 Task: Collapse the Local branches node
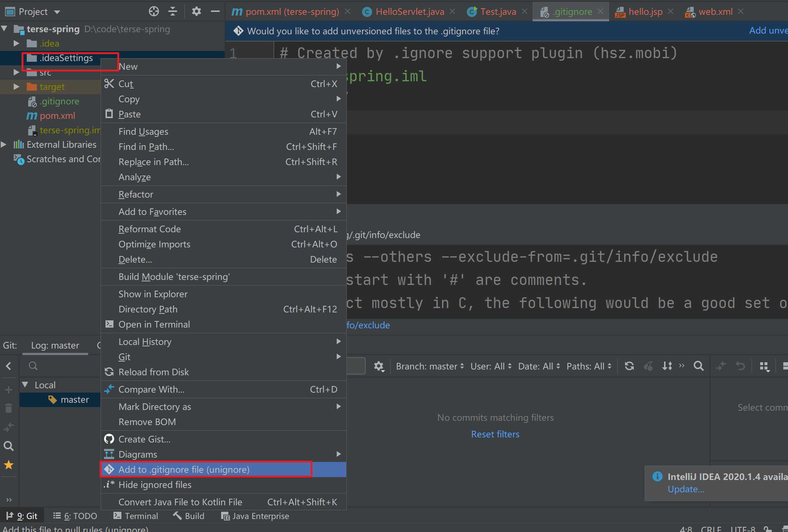pos(25,385)
